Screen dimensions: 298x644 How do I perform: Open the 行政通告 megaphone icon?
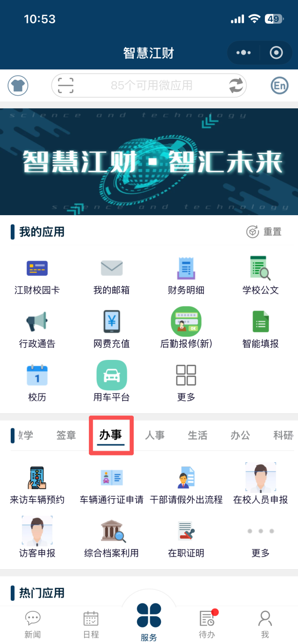(37, 322)
